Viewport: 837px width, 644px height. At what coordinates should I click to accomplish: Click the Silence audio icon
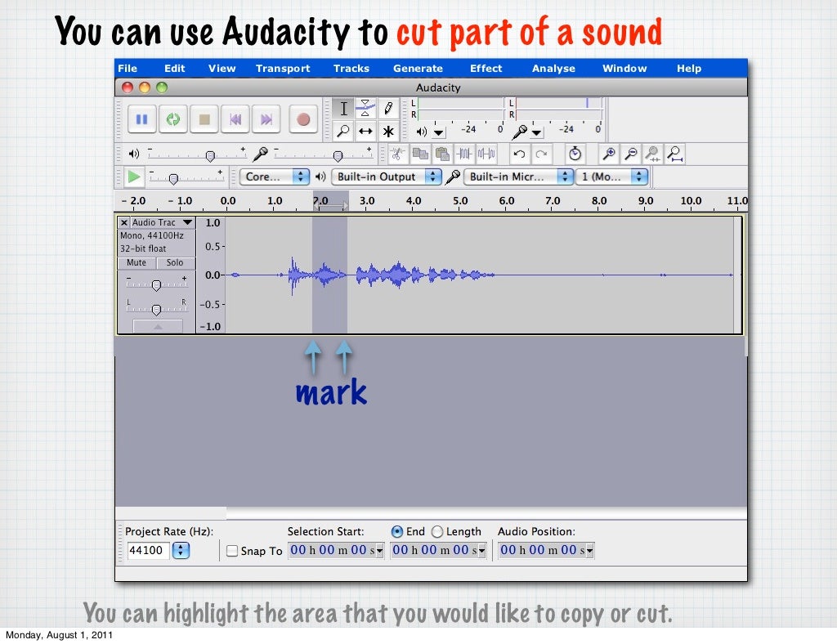point(486,154)
